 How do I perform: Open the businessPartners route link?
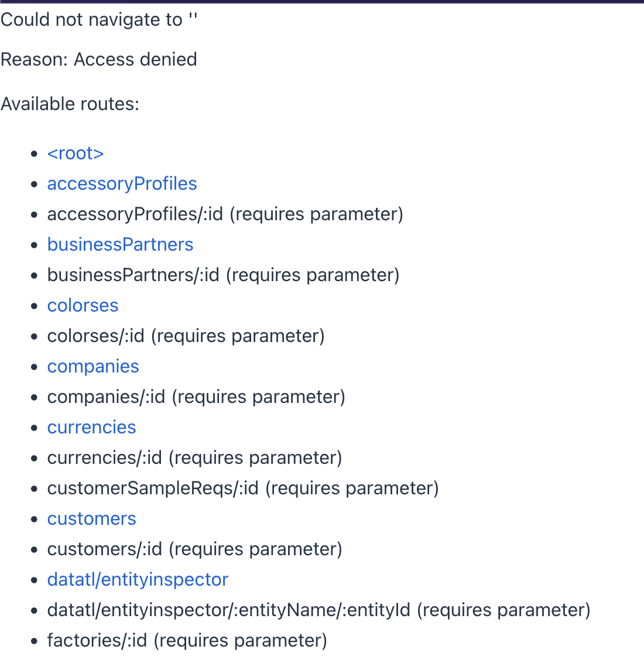tap(121, 245)
